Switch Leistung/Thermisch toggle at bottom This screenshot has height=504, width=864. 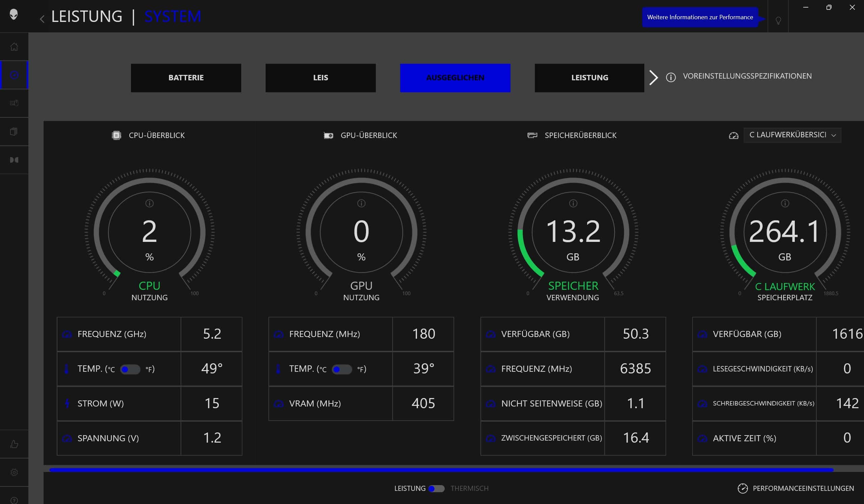pyautogui.click(x=437, y=488)
